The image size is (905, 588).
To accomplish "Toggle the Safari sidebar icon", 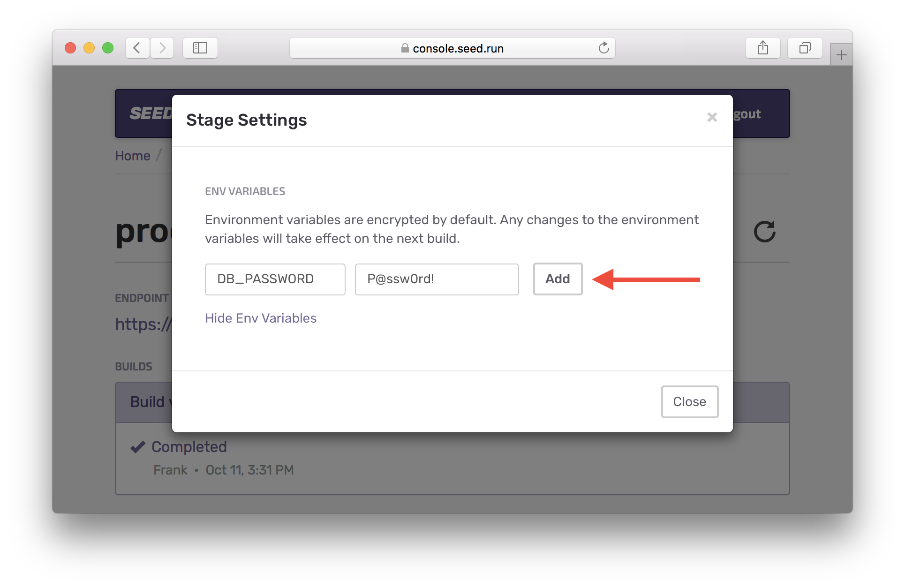I will (200, 48).
